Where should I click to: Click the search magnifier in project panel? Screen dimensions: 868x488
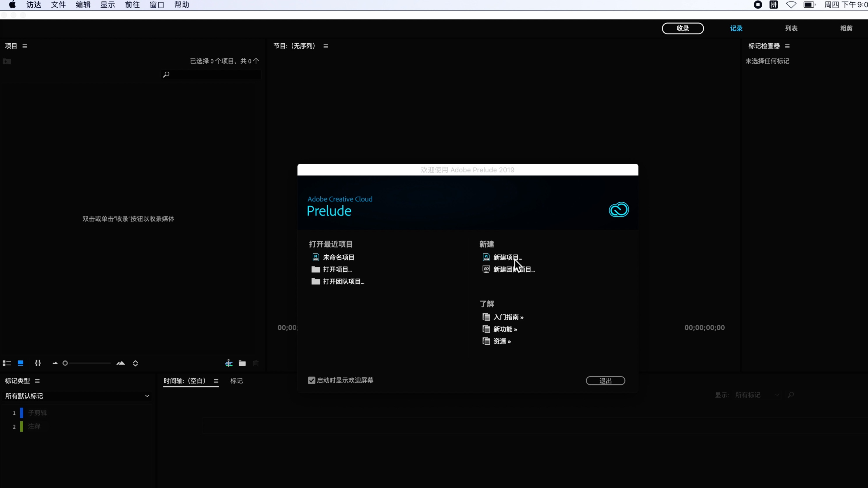click(x=166, y=75)
